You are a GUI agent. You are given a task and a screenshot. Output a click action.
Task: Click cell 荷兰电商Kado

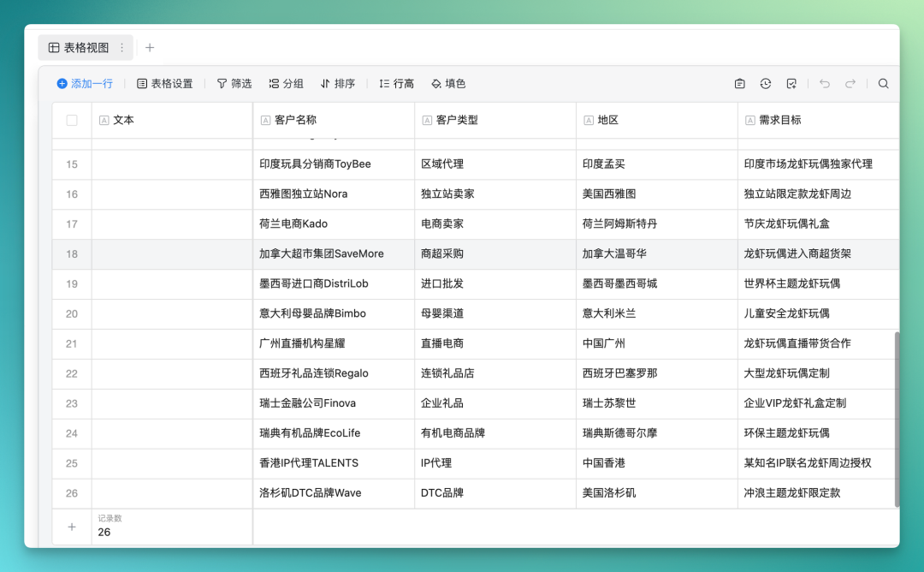click(334, 224)
